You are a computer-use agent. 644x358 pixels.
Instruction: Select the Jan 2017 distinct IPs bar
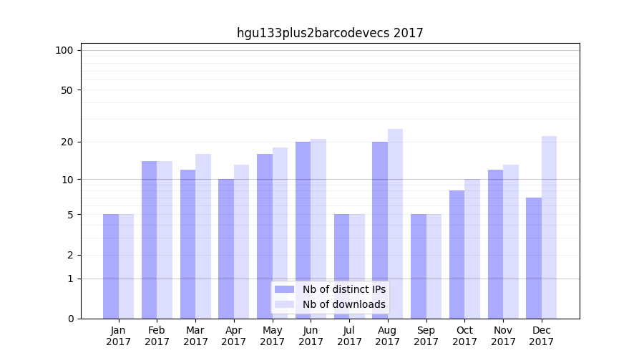click(x=111, y=266)
